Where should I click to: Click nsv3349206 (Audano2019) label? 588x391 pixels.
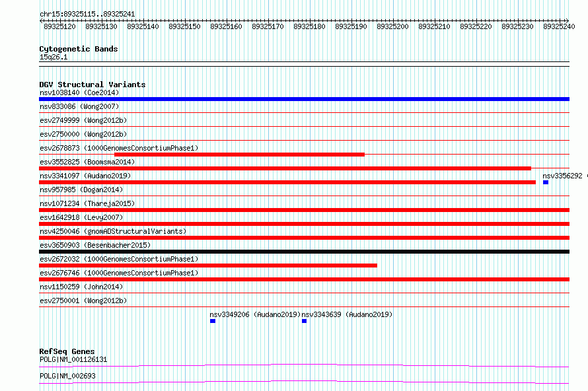tap(255, 314)
